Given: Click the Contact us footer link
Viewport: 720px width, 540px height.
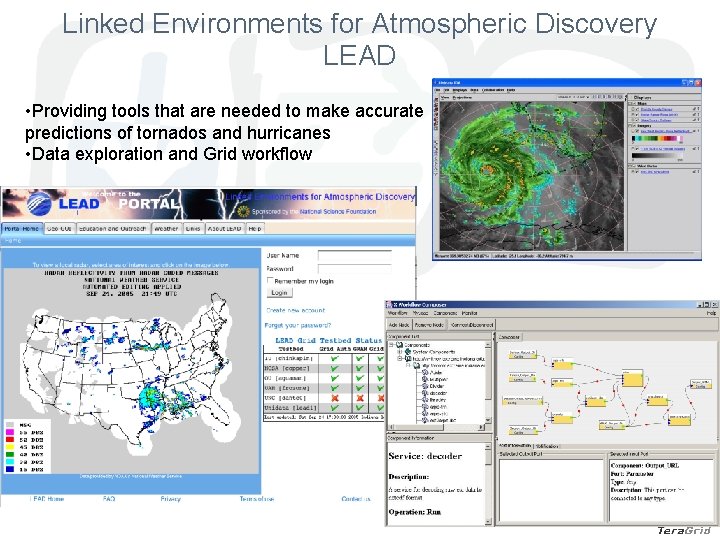Looking at the screenshot, I should [356, 499].
